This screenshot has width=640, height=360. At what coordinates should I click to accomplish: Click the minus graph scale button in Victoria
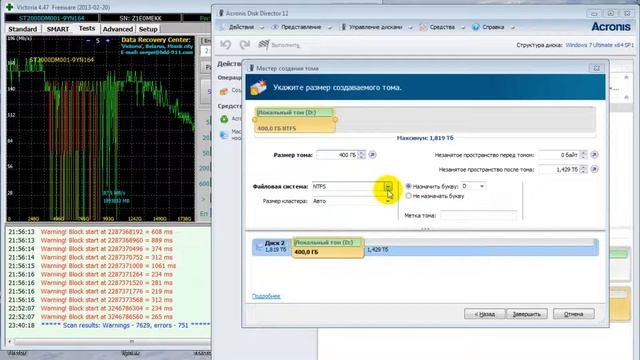coord(88,40)
